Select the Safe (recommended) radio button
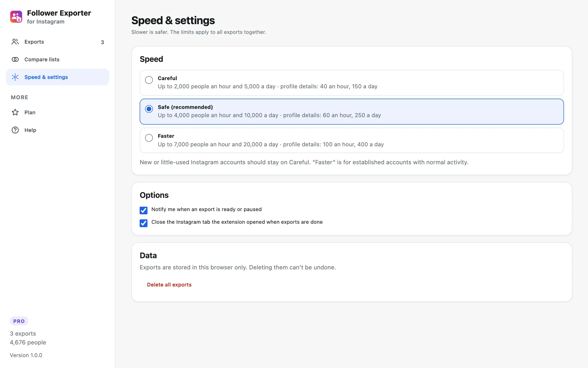 149,109
